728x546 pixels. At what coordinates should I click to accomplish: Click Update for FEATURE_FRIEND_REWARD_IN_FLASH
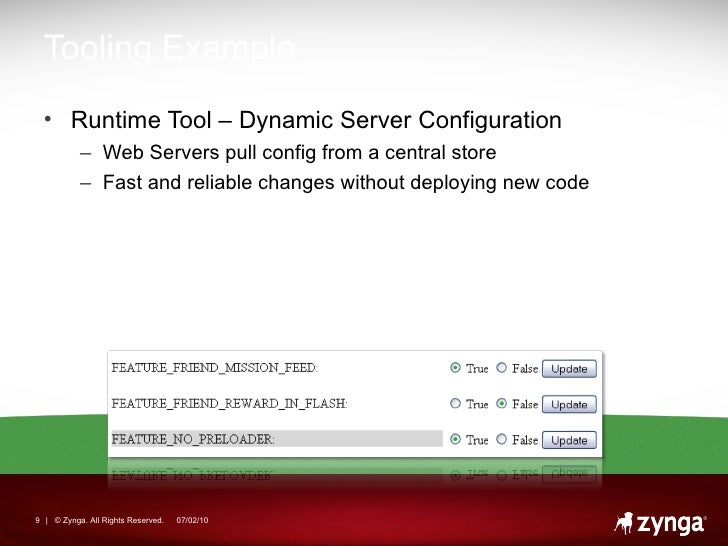569,404
